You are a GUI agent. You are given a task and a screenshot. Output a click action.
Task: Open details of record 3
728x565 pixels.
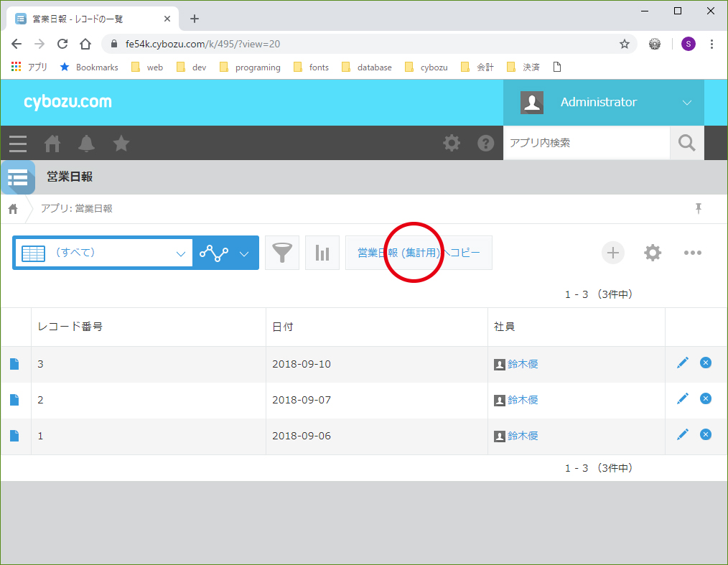(x=14, y=364)
